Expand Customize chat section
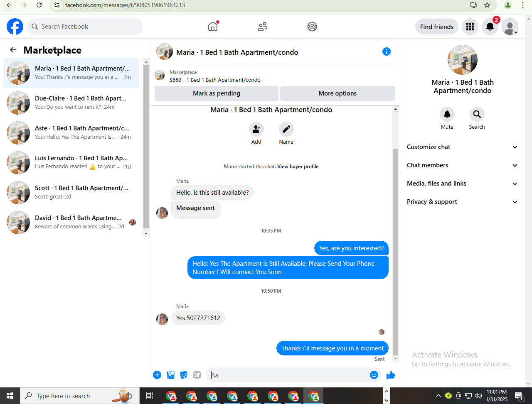Image resolution: width=532 pixels, height=404 pixels. tap(463, 147)
